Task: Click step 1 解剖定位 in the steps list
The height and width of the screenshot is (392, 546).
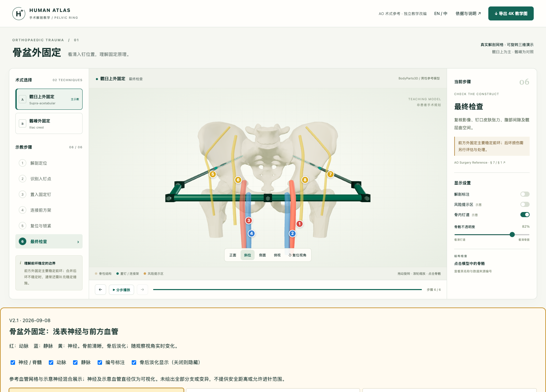Action: tap(49, 163)
